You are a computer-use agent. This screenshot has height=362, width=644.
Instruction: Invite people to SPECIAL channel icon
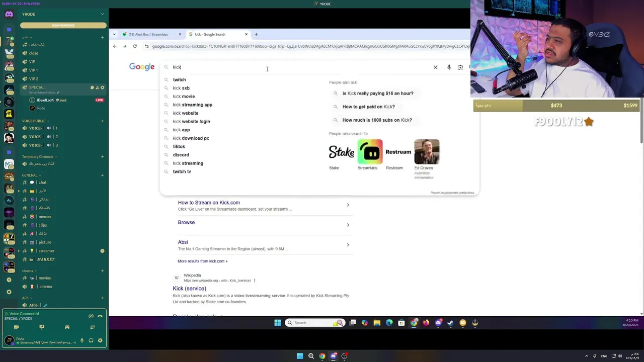point(97,87)
